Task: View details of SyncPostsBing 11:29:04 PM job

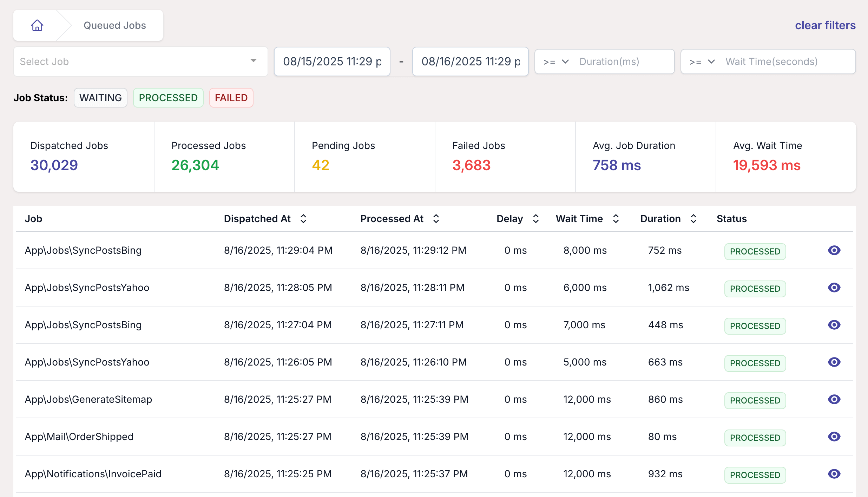Action: pos(834,250)
